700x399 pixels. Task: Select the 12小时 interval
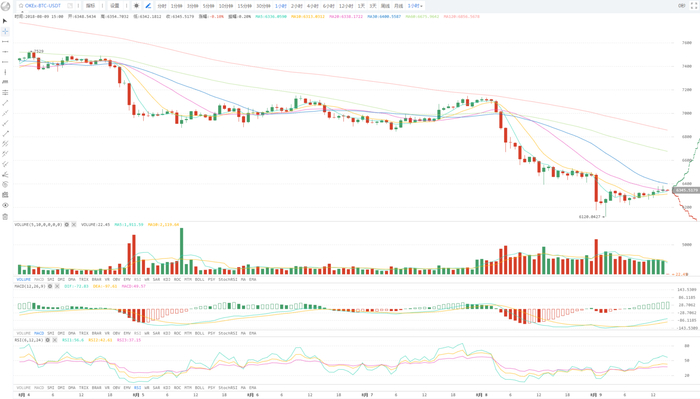346,6
